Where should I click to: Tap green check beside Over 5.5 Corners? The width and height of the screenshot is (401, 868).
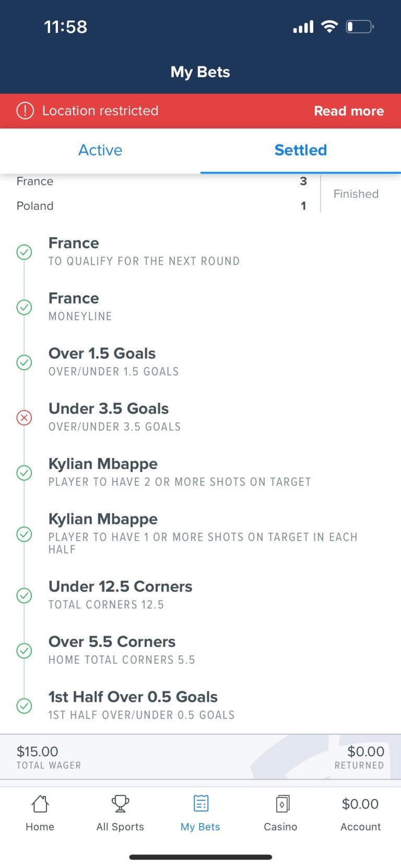(25, 651)
